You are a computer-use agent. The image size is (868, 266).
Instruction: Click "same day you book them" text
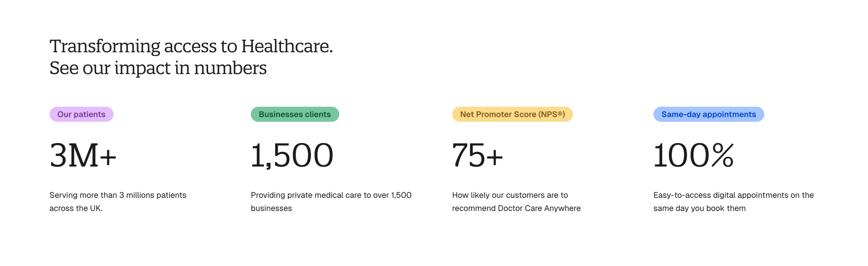699,208
